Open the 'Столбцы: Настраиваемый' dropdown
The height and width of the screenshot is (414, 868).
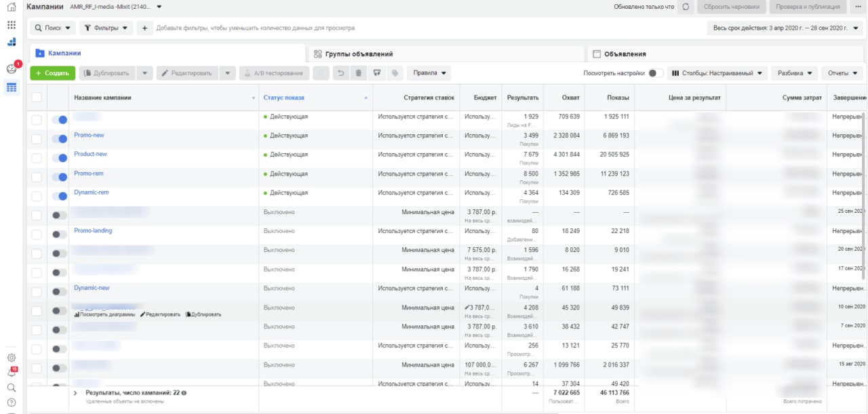[717, 73]
